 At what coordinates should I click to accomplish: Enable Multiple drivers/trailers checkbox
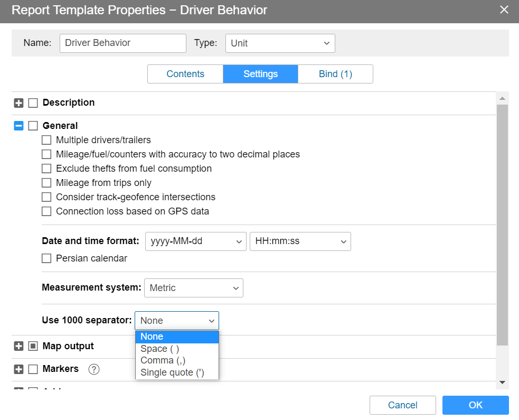coord(46,140)
